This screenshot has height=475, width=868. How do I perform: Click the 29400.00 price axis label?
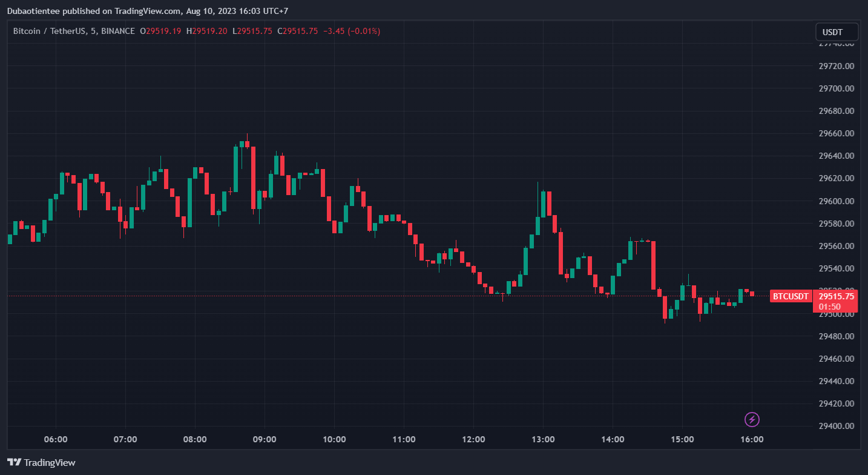coord(836,426)
